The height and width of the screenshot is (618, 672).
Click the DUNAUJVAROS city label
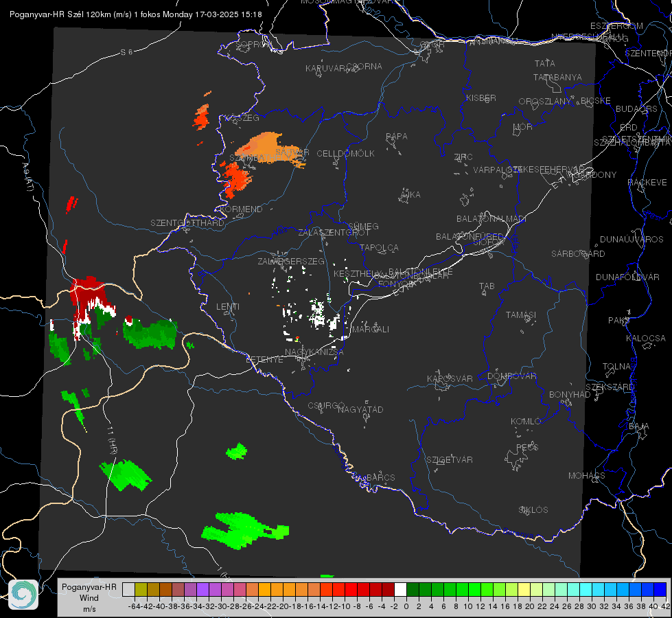coord(632,240)
